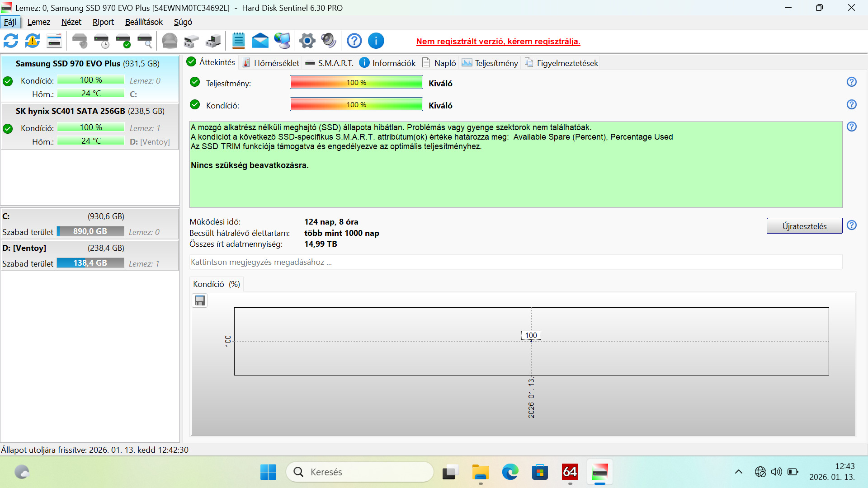Viewport: 868px width, 488px height.
Task: Open the gear configuration icon
Action: [307, 41]
